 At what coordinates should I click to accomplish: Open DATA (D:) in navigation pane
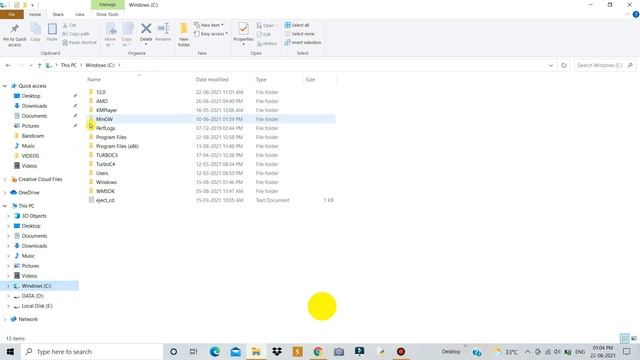click(x=32, y=296)
